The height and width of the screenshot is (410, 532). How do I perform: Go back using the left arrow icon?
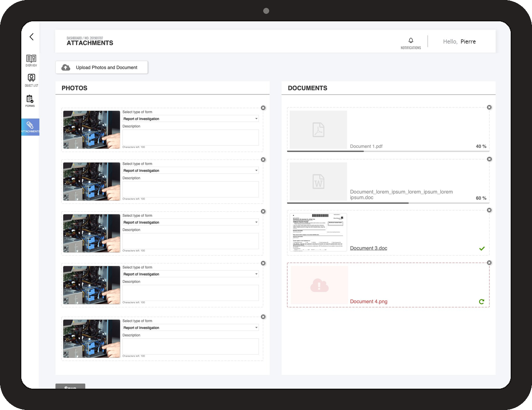32,37
